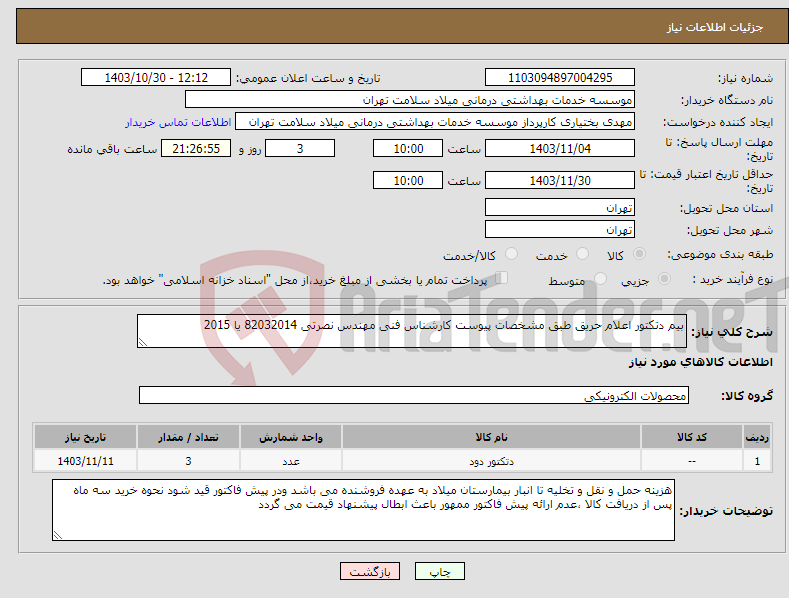Click the response deadline time field, beside 1403/11/04
This screenshot has height=598, width=789.
[408, 148]
